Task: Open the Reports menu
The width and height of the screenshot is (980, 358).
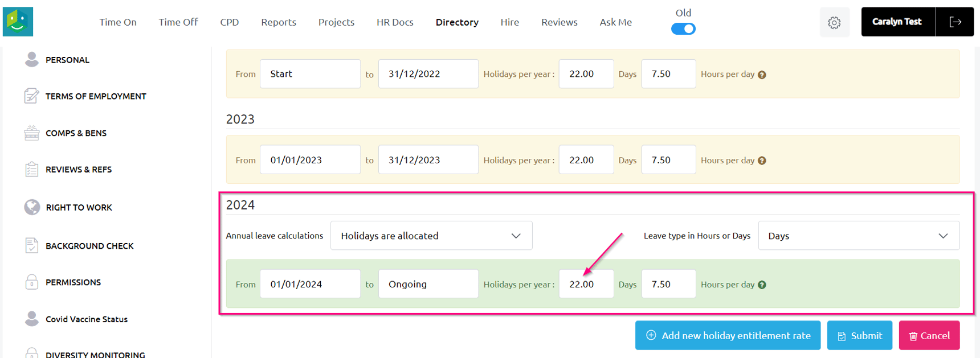Action: click(x=279, y=22)
